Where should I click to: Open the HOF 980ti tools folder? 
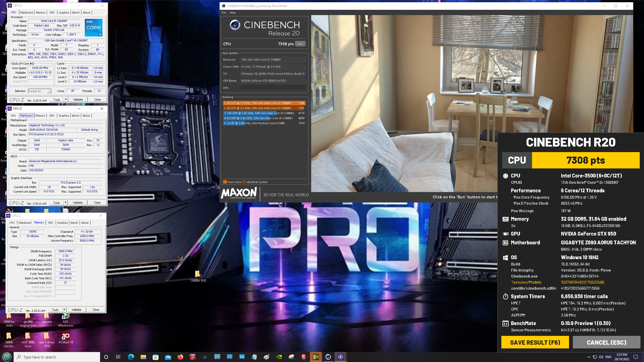28,340
